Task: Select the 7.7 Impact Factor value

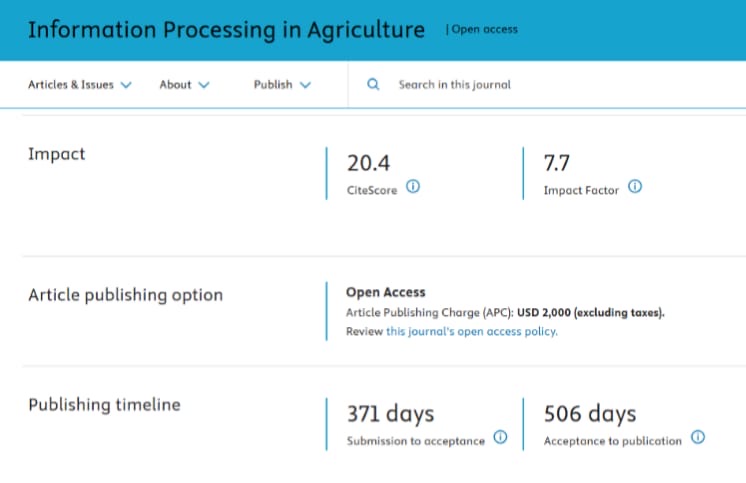Action: [556, 163]
